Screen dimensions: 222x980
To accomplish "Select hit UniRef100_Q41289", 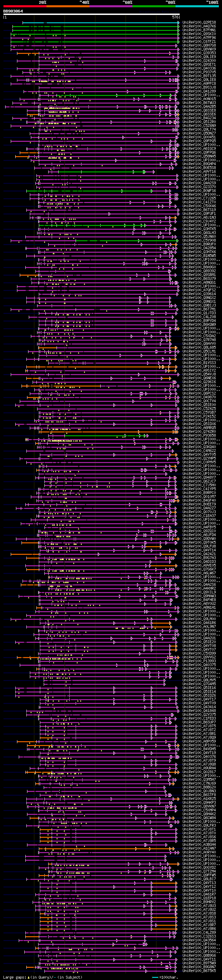I will (x=199, y=91).
